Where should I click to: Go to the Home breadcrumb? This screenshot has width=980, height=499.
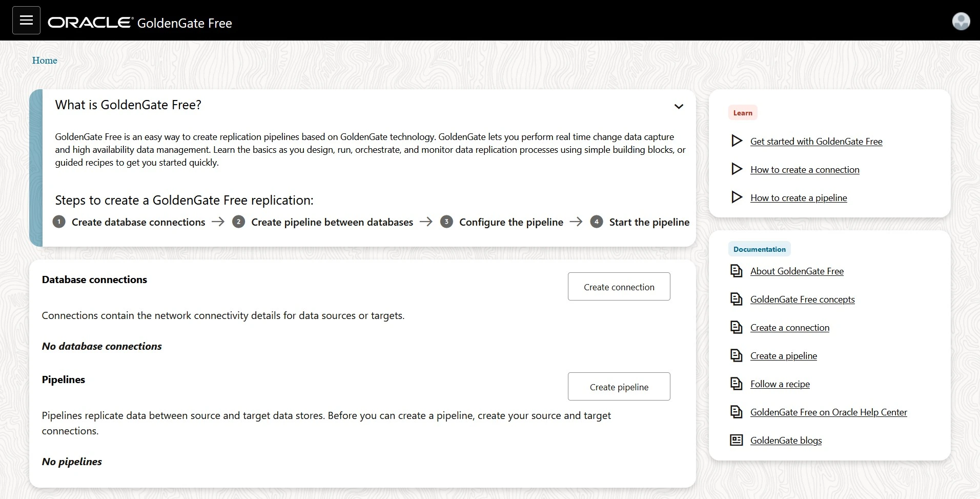click(x=45, y=61)
